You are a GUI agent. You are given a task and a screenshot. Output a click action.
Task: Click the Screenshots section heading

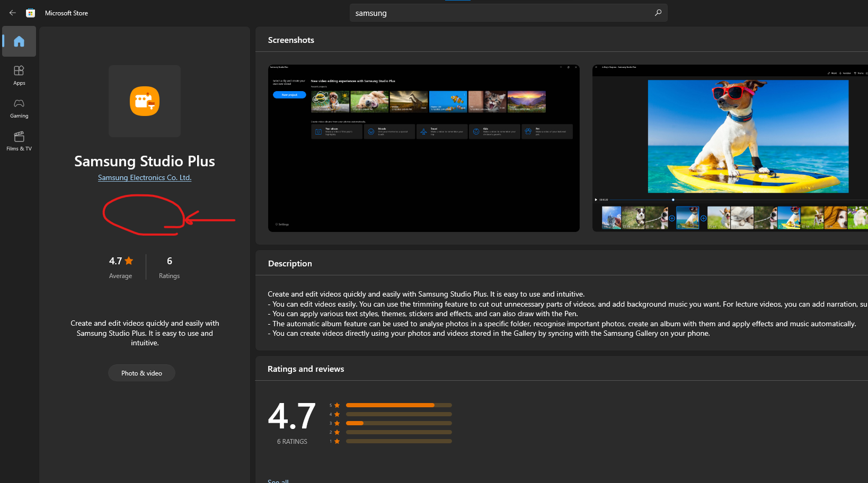pyautogui.click(x=291, y=40)
